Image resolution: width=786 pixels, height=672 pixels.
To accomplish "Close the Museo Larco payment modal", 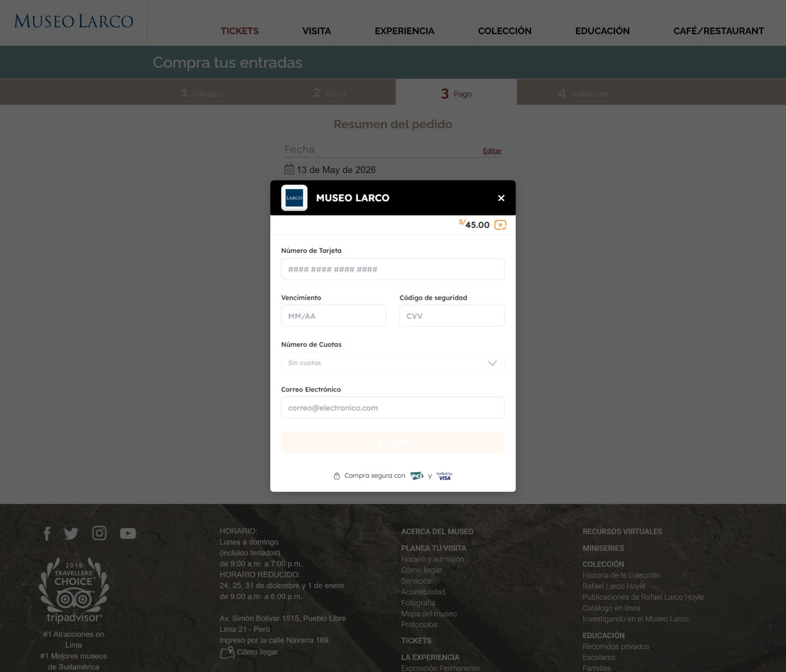I will click(501, 198).
